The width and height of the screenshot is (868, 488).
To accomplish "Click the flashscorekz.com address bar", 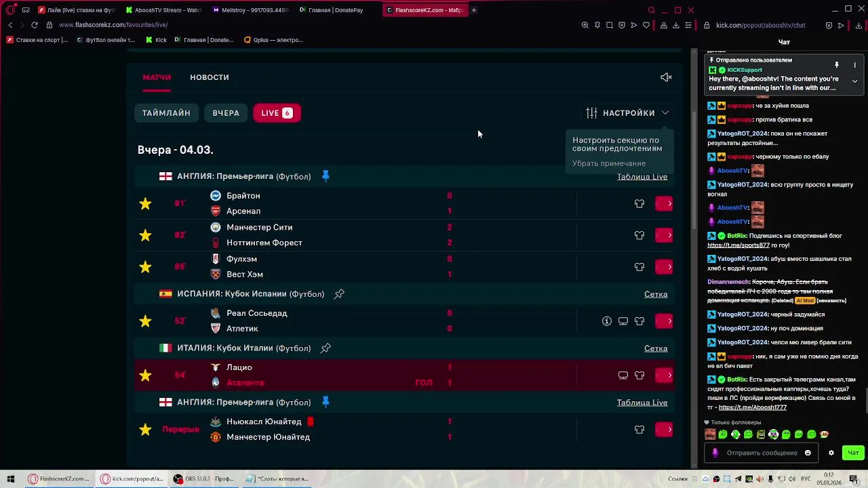I will click(114, 25).
